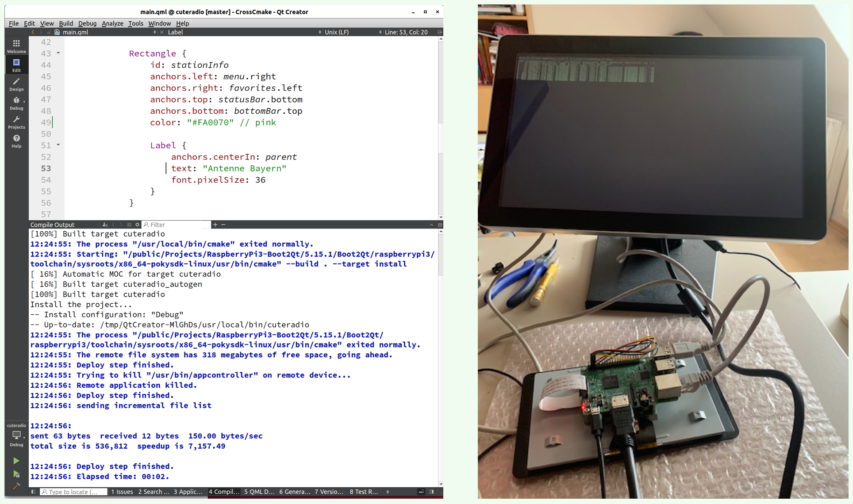Click the Build hammer icon
The width and height of the screenshot is (853, 504).
click(16, 486)
